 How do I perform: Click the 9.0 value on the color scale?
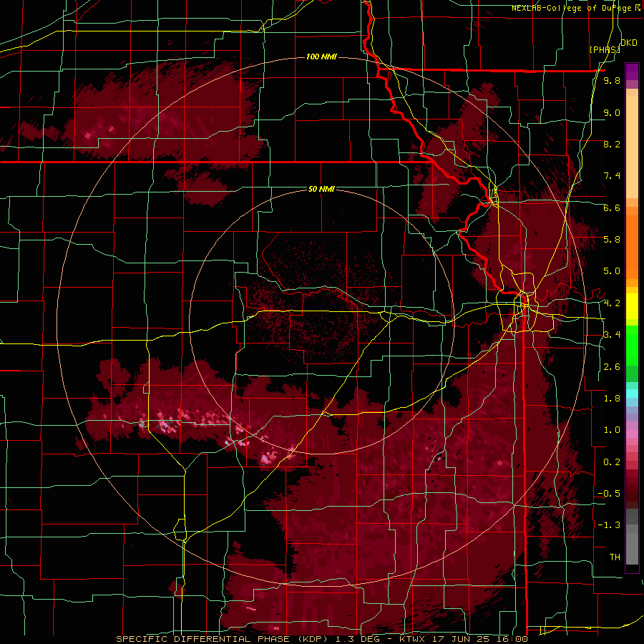point(612,112)
